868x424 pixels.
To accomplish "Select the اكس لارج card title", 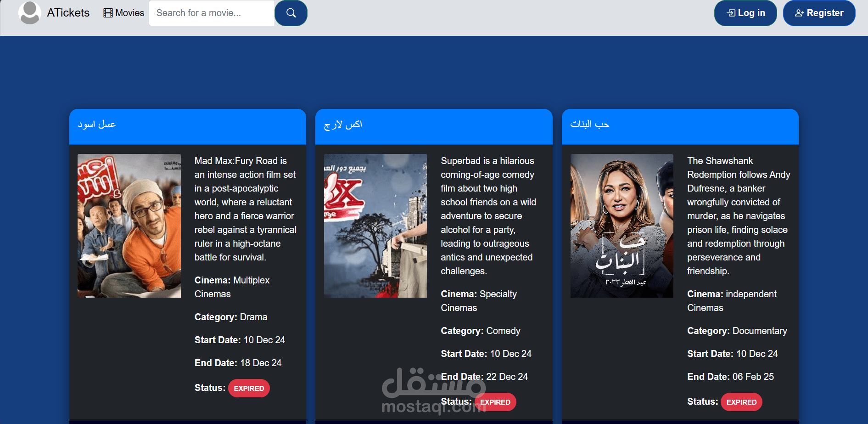I will (x=343, y=124).
